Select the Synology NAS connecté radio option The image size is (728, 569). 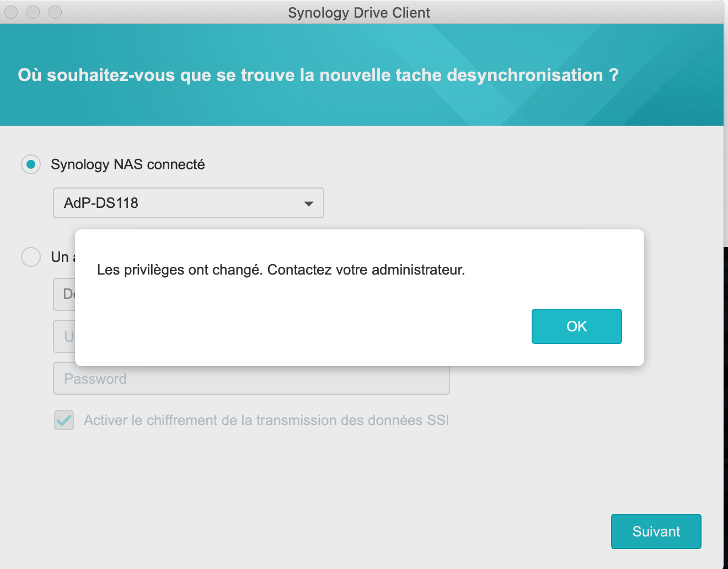point(31,164)
